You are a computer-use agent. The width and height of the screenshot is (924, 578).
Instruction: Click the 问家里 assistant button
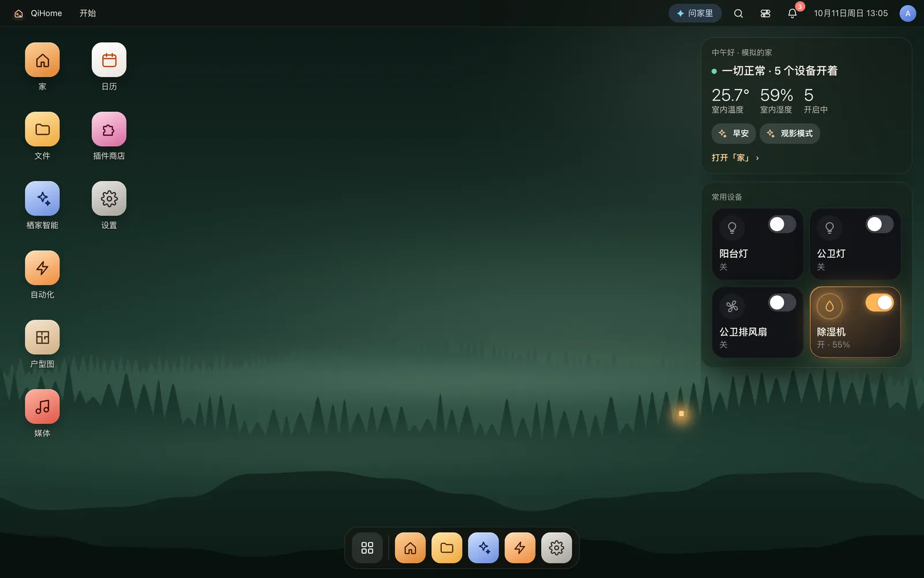coord(695,13)
